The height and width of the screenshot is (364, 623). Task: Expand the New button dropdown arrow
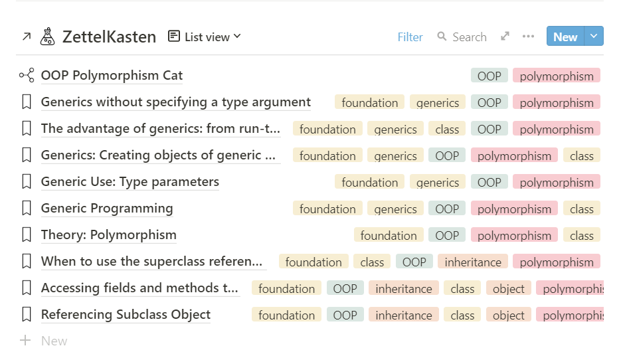[x=594, y=37]
